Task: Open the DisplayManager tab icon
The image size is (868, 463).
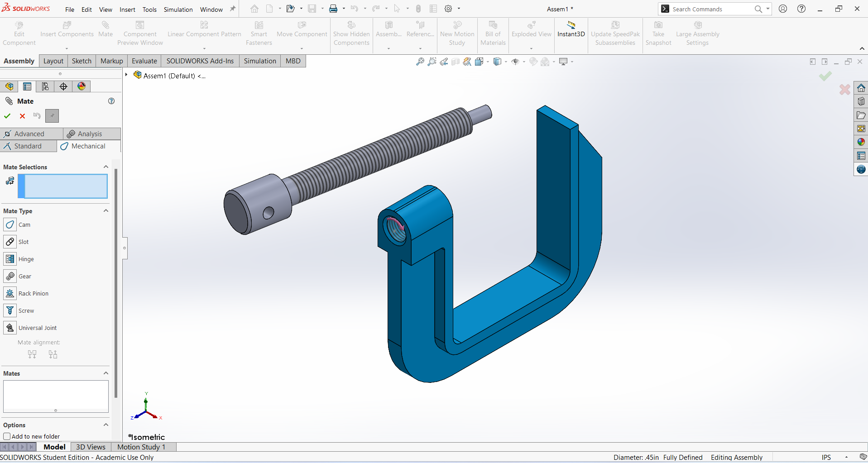Action: point(82,86)
